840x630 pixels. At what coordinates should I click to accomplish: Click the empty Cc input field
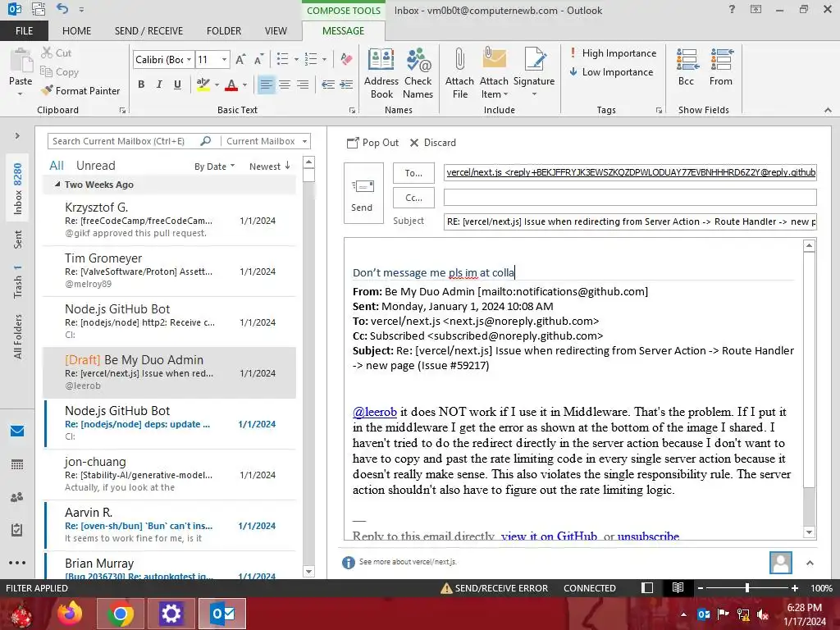630,197
